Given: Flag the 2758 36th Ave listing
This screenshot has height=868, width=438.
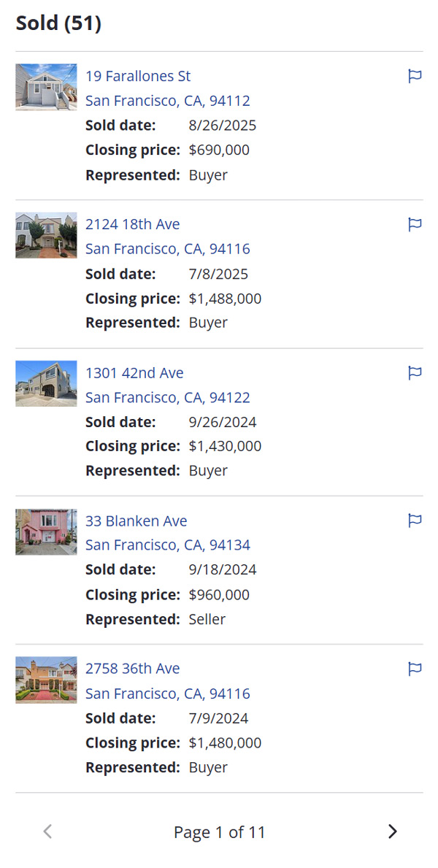Looking at the screenshot, I should pos(415,669).
